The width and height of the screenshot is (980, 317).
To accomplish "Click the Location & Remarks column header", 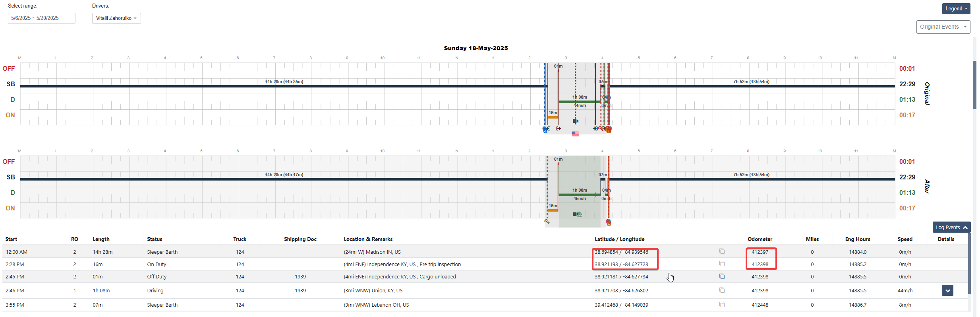I will point(368,239).
